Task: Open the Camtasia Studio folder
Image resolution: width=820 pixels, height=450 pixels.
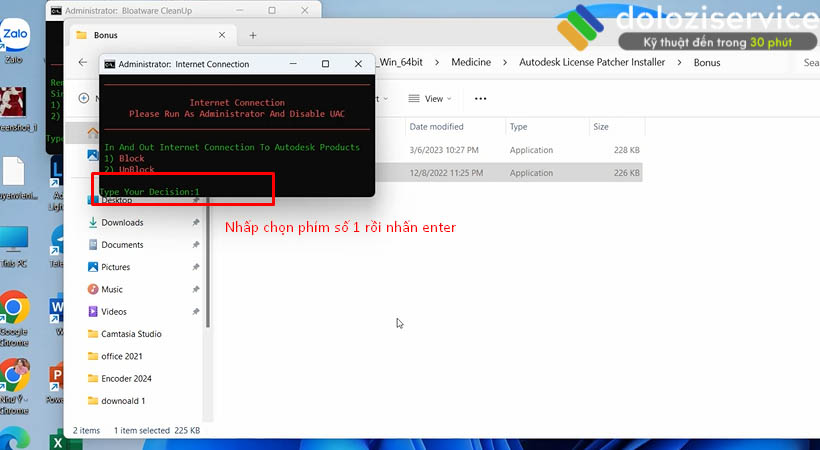Action: 131,334
